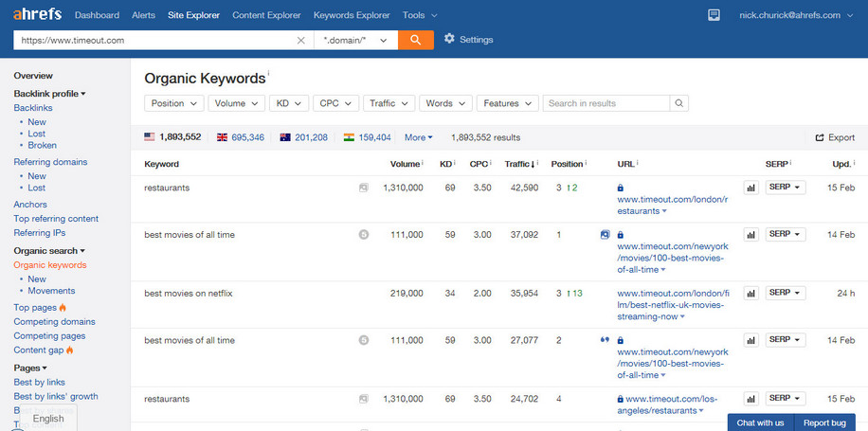This screenshot has width=868, height=431.
Task: Collapse the Backlink profile section
Action: tap(49, 94)
